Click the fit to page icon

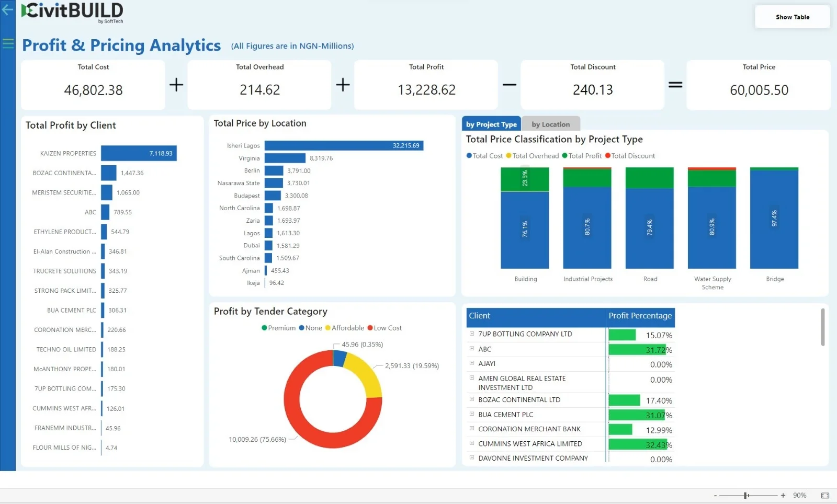point(825,495)
